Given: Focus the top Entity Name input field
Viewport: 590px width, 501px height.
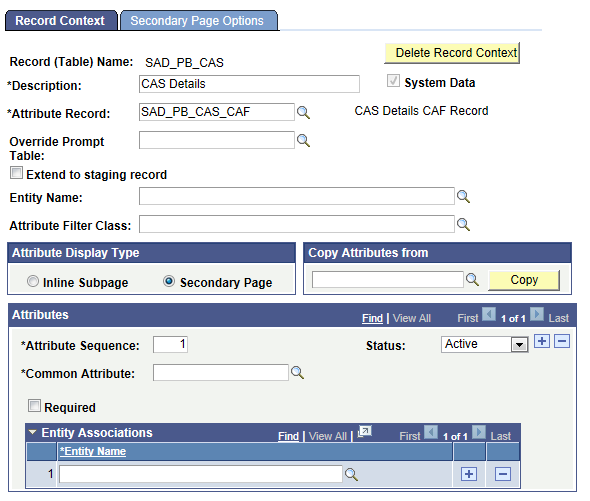Looking at the screenshot, I should [297, 196].
